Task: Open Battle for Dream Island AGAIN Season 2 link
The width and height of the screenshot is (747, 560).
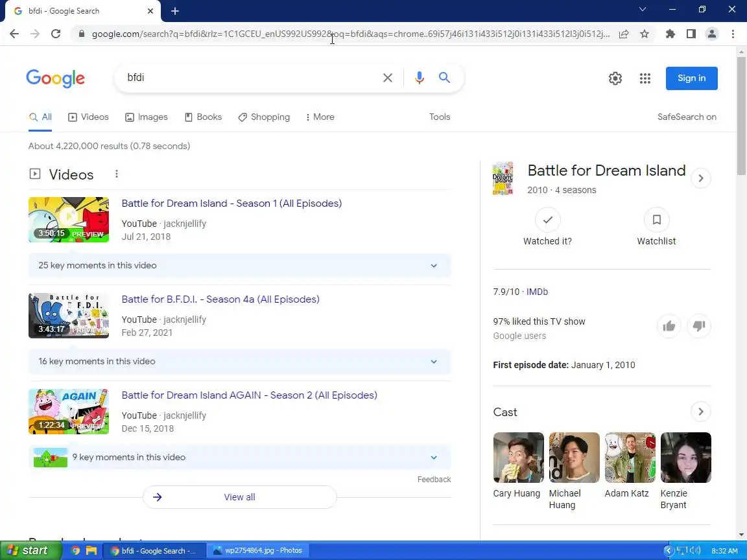Action: click(249, 395)
